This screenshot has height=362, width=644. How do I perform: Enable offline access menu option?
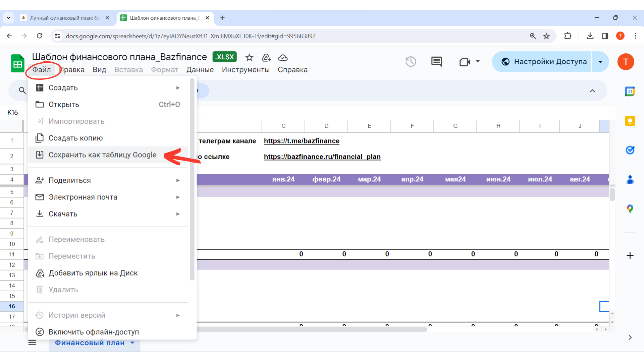point(94,332)
